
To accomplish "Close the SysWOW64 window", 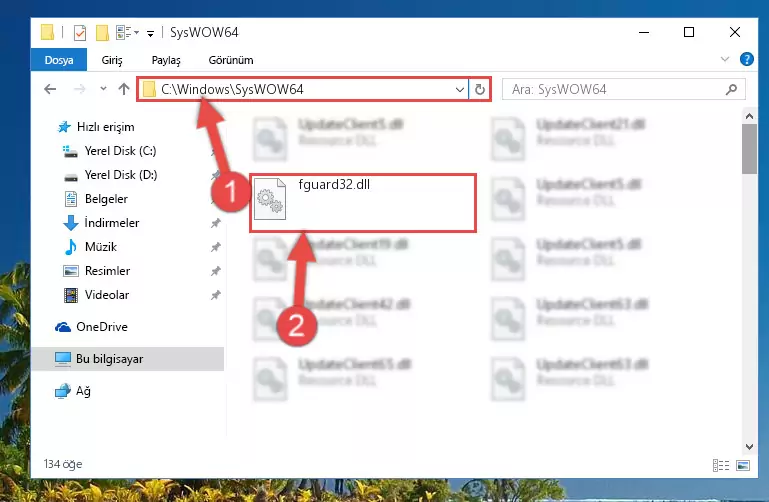I will tap(734, 32).
